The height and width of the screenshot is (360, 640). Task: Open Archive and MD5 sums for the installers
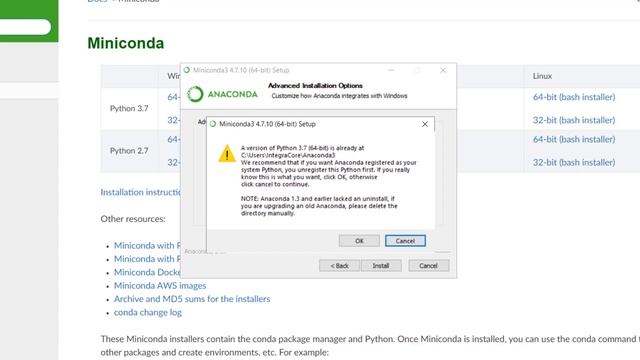click(x=192, y=299)
